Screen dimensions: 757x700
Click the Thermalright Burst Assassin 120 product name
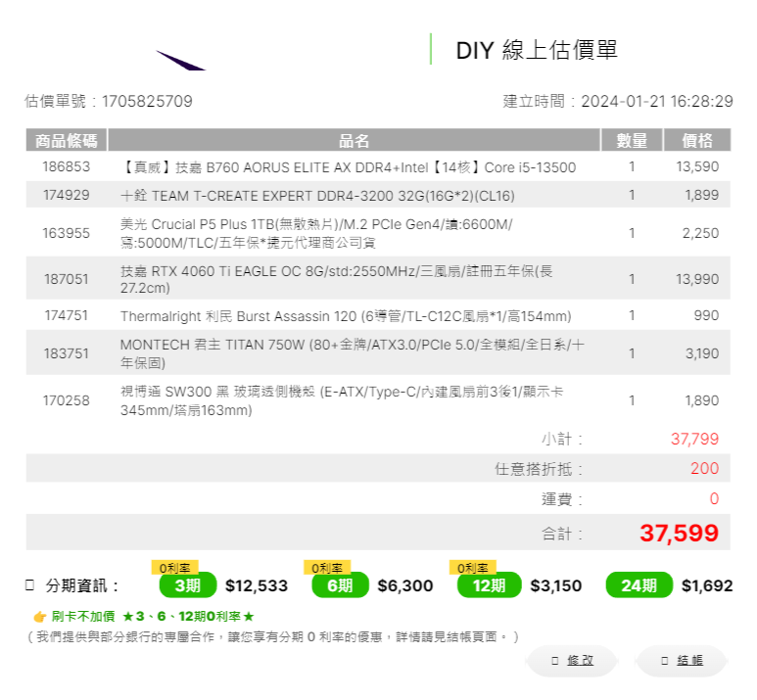[x=346, y=316]
